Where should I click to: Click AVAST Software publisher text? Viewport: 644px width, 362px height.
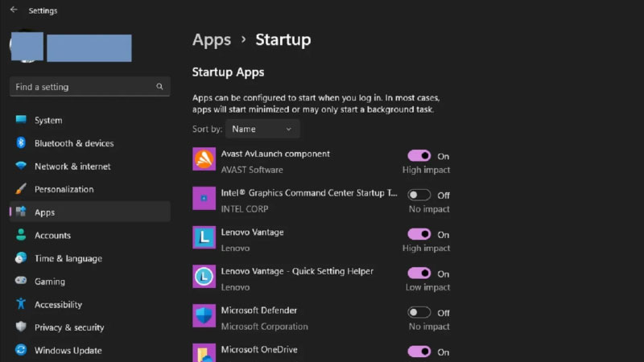tap(252, 170)
